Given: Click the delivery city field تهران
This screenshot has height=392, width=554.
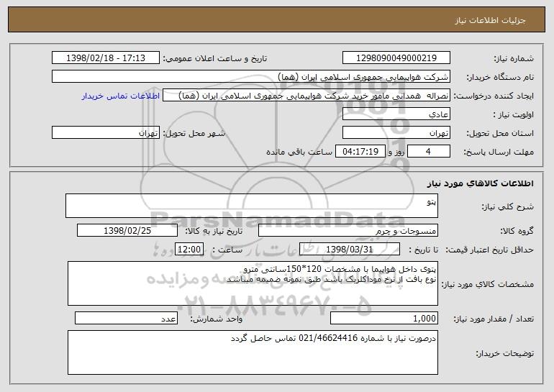Looking at the screenshot, I should (106, 133).
